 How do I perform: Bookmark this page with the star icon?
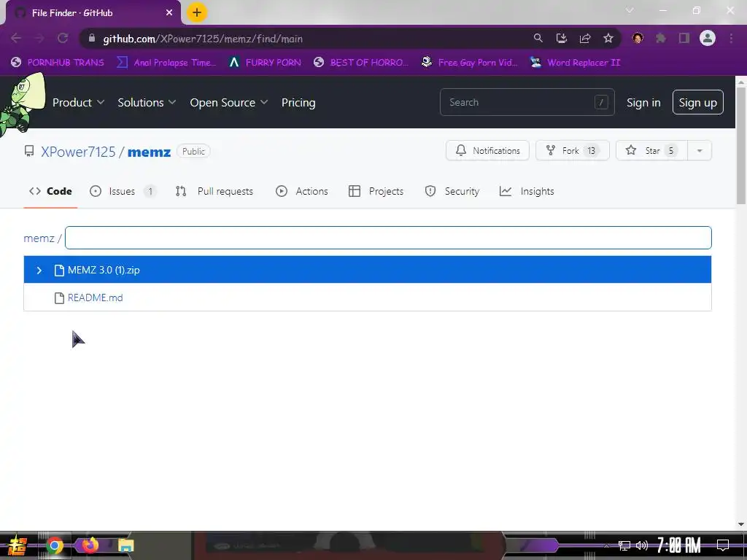pyautogui.click(x=608, y=38)
